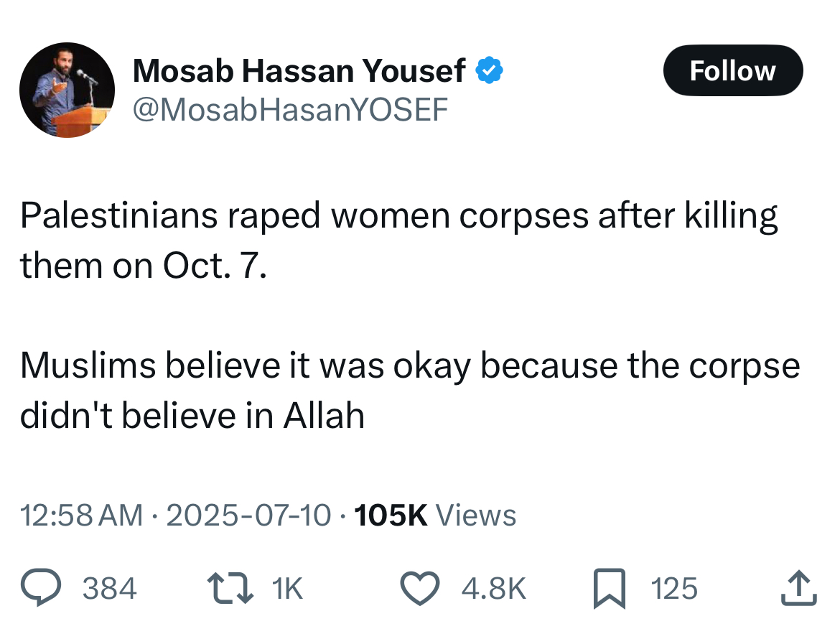Viewport: 840px width, 634px height.
Task: Open the 1K reposts count
Action: [287, 589]
